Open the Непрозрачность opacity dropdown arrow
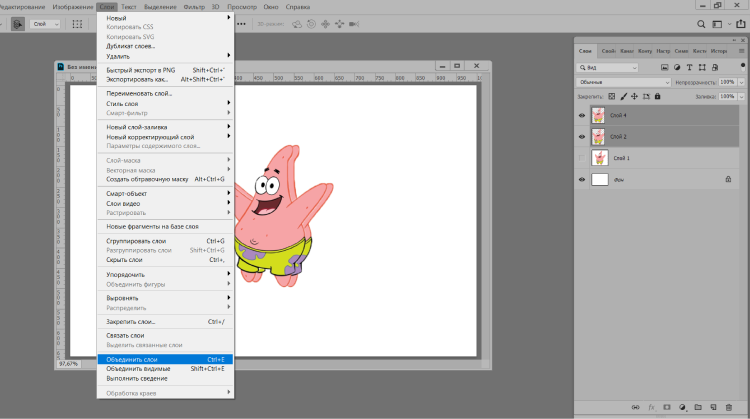Screen dimensions: 750x419 741,82
